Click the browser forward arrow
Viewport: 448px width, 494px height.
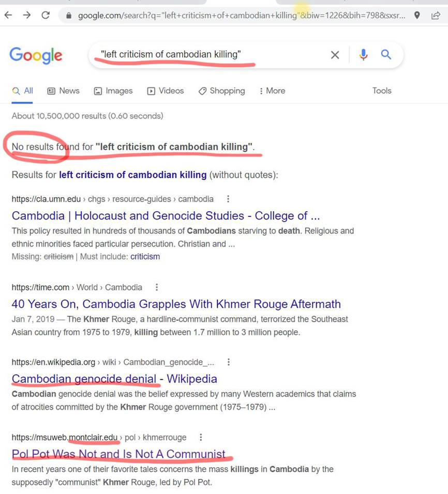tap(26, 15)
